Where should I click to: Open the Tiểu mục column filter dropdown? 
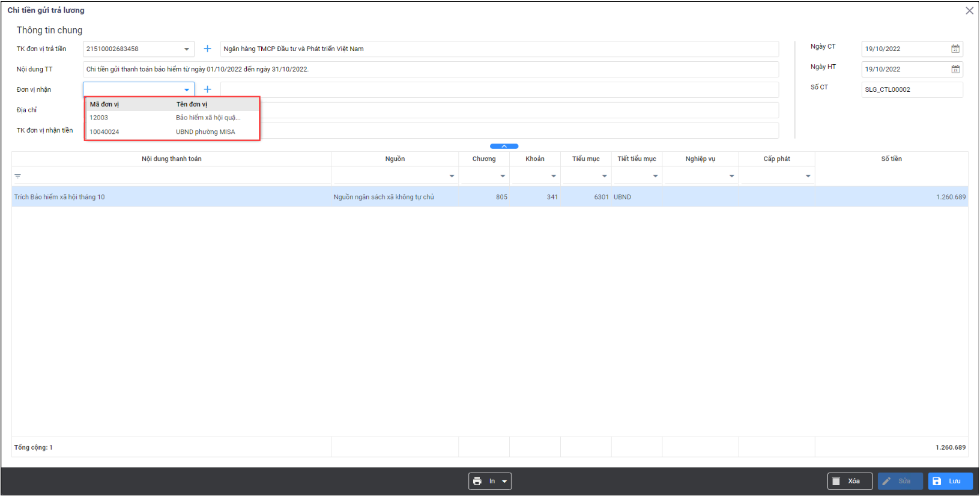605,176
